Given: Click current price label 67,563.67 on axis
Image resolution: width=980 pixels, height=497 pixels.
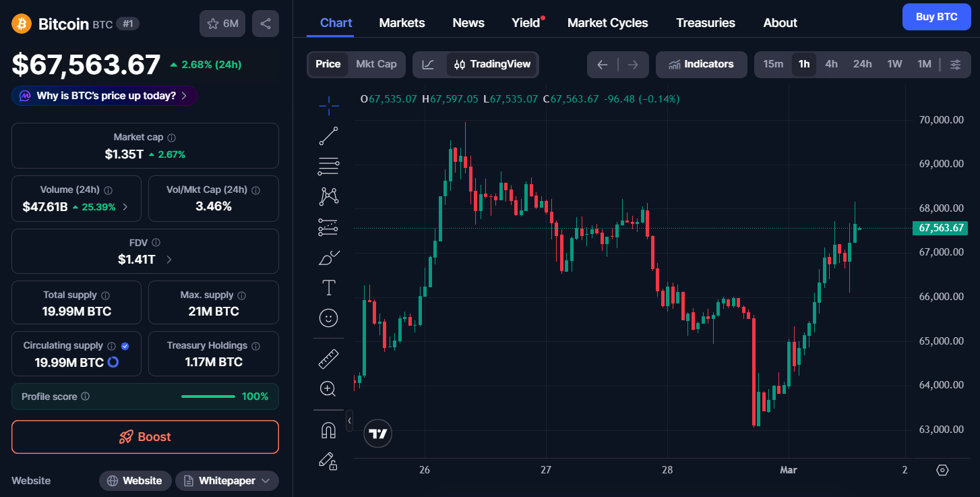Looking at the screenshot, I should pyautogui.click(x=940, y=228).
